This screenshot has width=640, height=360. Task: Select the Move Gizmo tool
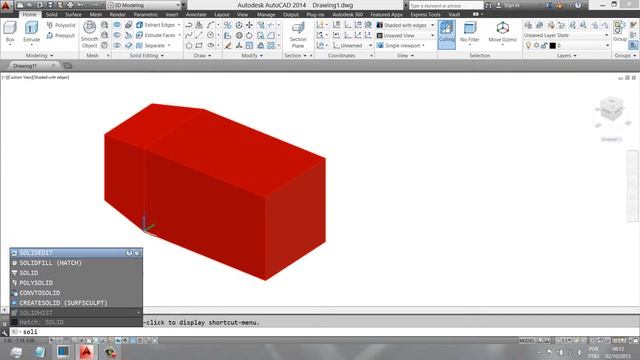coord(502,32)
